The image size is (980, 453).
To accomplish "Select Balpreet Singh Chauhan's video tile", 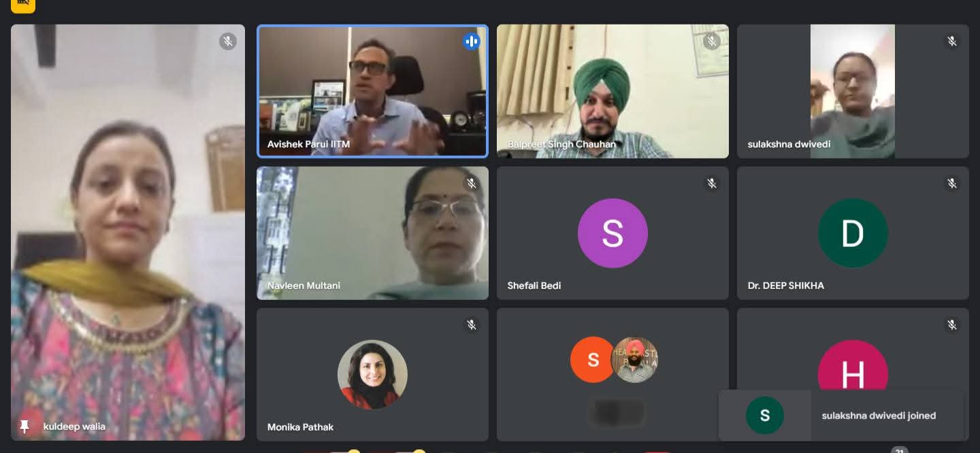I will coord(612,91).
